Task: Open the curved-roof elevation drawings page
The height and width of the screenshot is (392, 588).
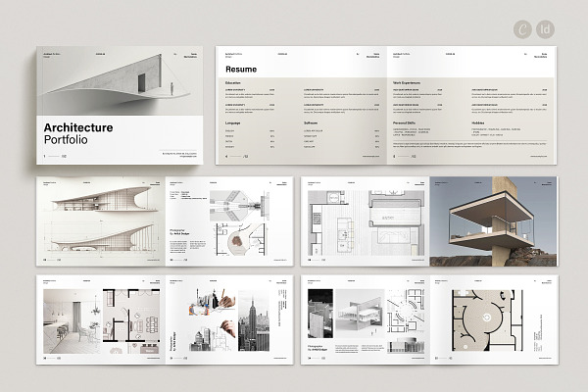Action: (x=101, y=220)
